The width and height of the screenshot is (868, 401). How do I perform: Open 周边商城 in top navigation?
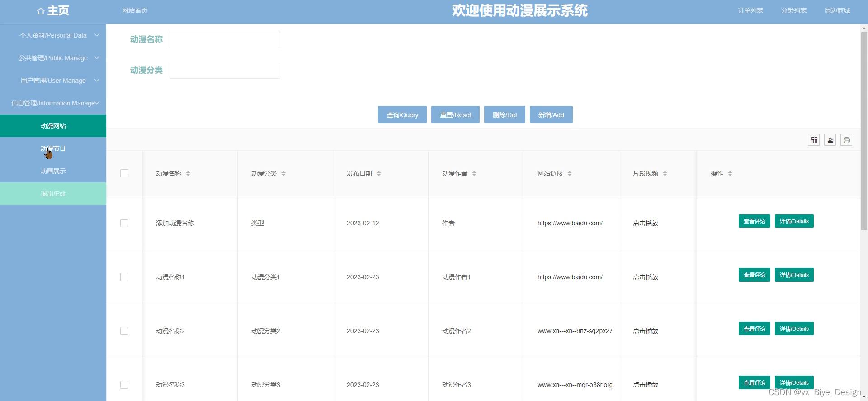[837, 10]
